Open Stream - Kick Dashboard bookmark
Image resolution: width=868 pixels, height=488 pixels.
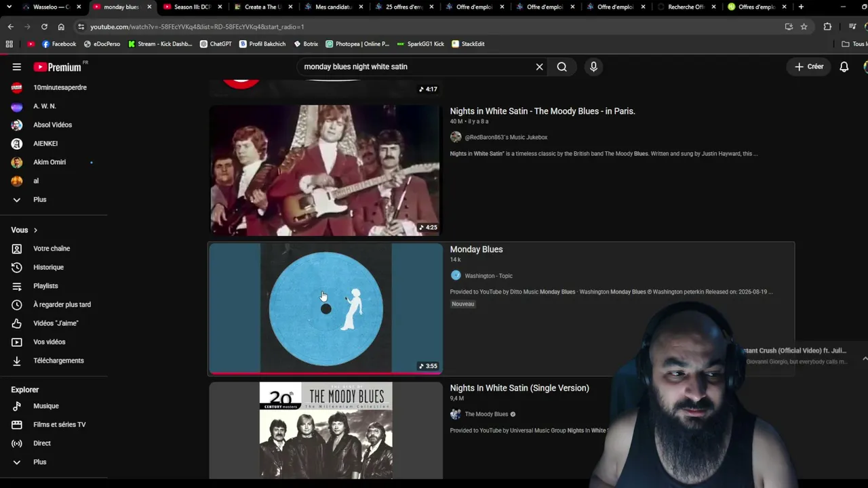click(160, 44)
